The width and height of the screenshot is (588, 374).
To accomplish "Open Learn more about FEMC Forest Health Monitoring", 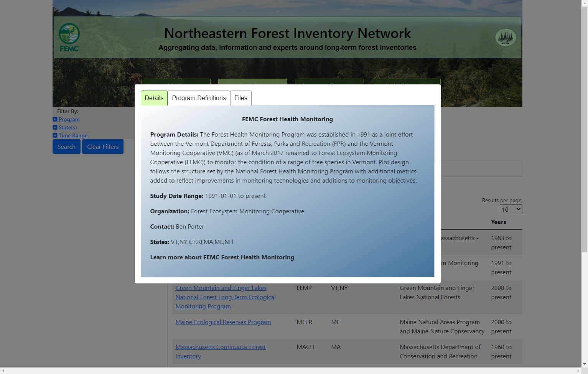I will [222, 257].
